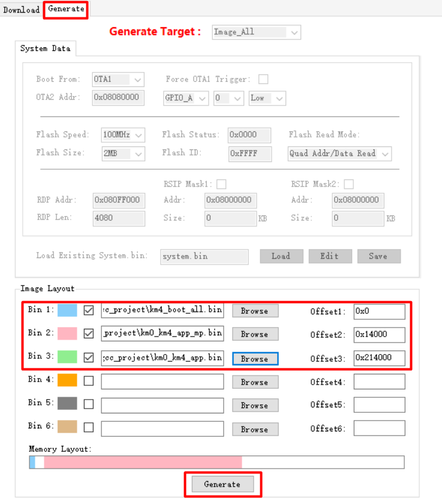This screenshot has width=442, height=504.
Task: Browse for the Bin 4 file
Action: [x=255, y=382]
